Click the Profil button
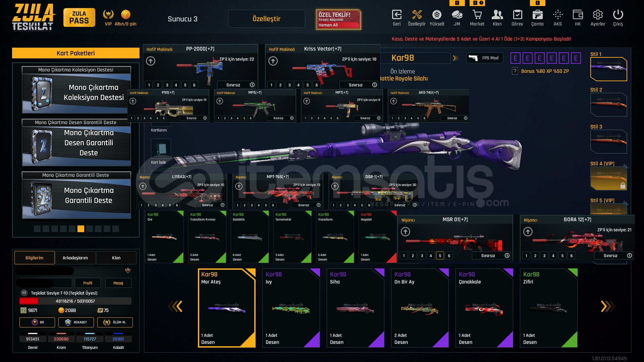The width and height of the screenshot is (644, 362). (88, 283)
